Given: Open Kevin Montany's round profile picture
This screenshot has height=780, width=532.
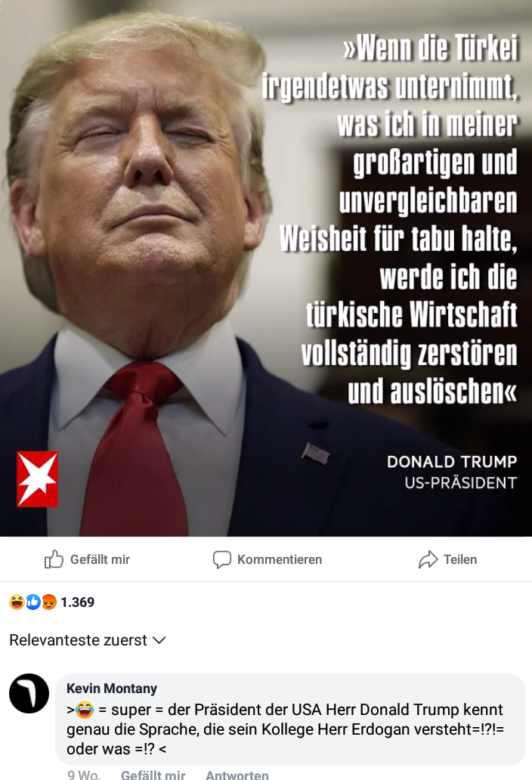Looking at the screenshot, I should 29,693.
